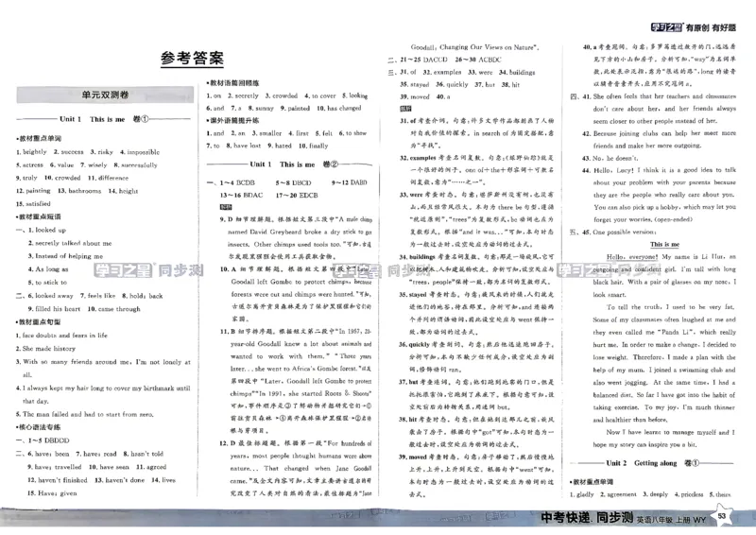Click the phrase '10. came through'
This screenshot has height=535, width=756.
113,309
